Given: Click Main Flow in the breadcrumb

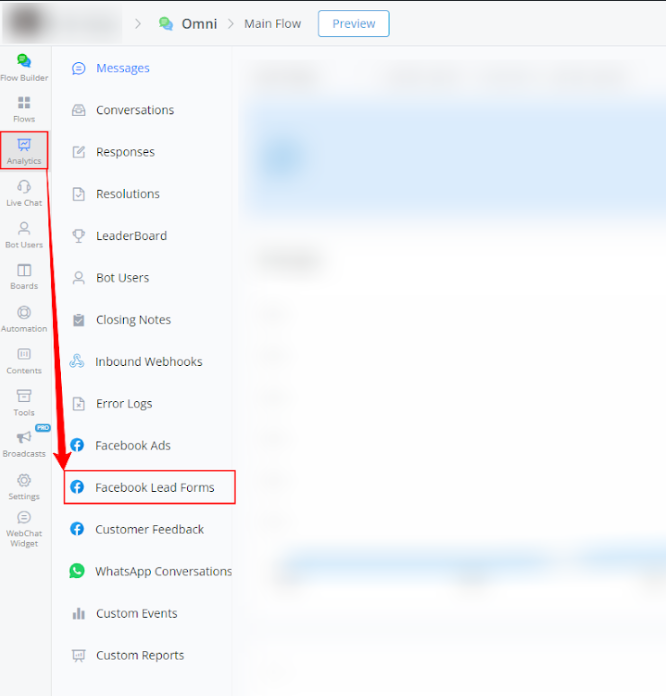Looking at the screenshot, I should click(x=272, y=24).
